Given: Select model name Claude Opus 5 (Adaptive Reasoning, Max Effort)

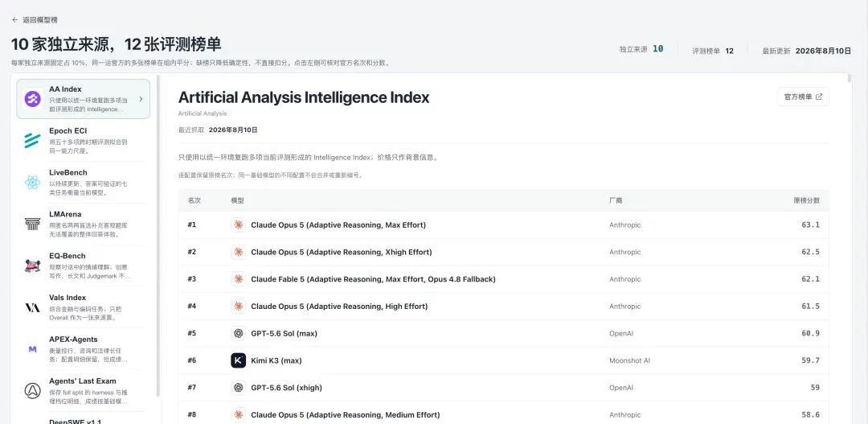Looking at the screenshot, I should tap(338, 225).
